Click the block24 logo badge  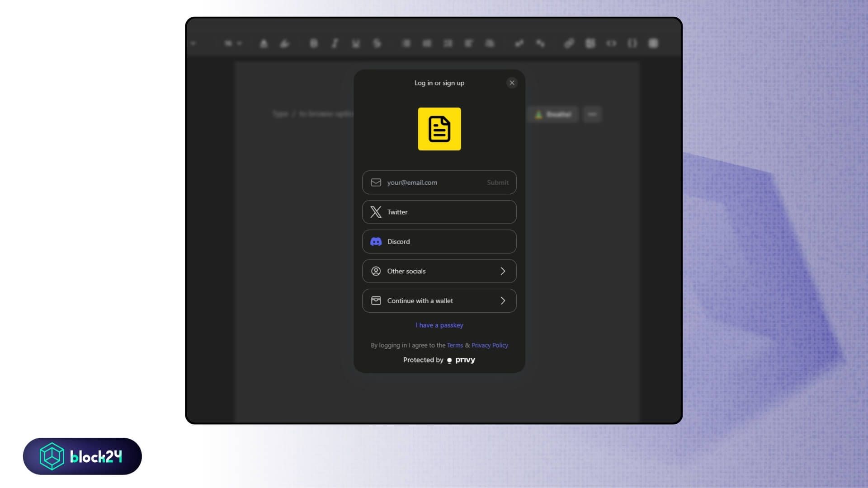82,456
